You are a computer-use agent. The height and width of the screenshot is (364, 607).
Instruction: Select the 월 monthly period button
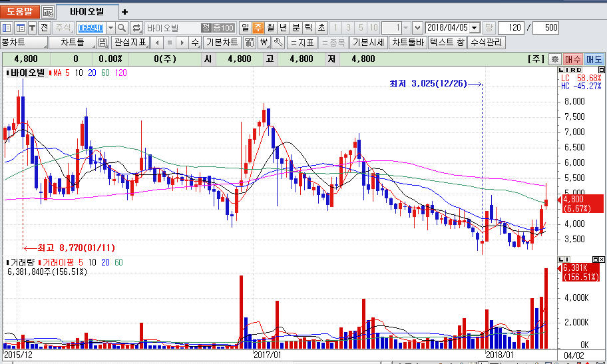[x=270, y=28]
